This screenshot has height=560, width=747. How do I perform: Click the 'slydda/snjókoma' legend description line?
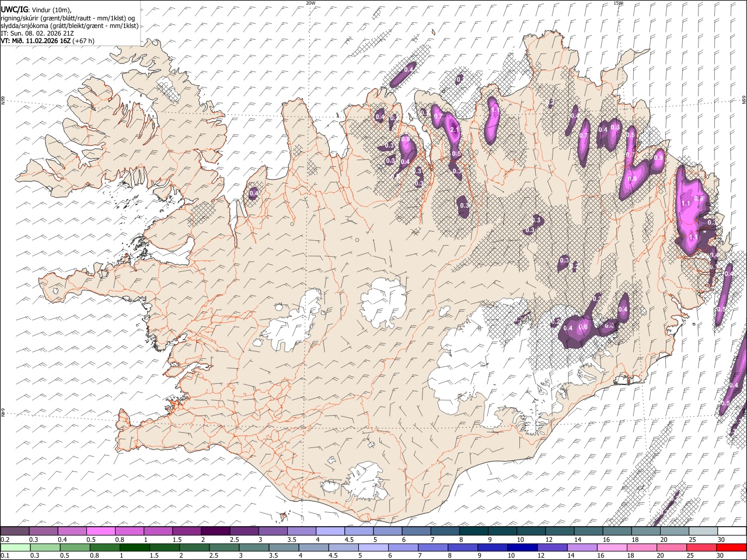point(70,26)
